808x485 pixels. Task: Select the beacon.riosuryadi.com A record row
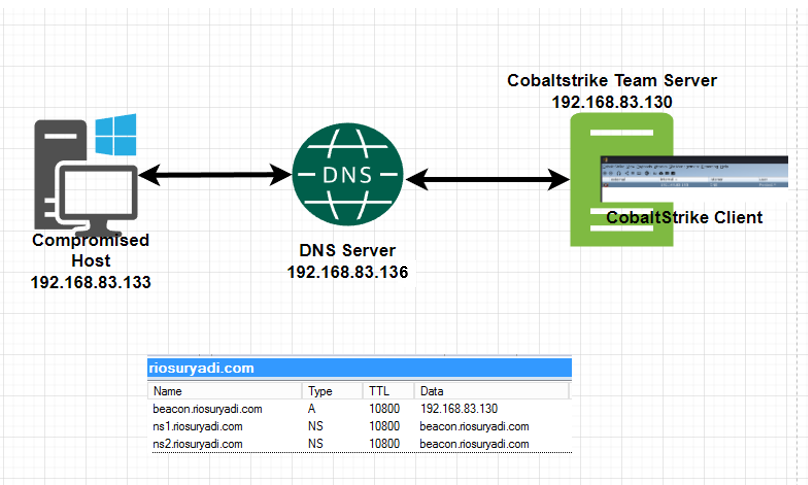pyautogui.click(x=358, y=409)
